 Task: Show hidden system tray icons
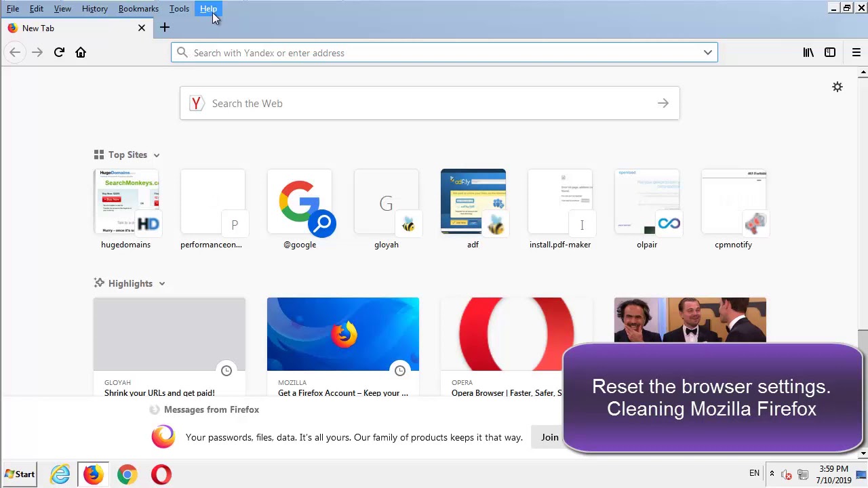pyautogui.click(x=771, y=473)
